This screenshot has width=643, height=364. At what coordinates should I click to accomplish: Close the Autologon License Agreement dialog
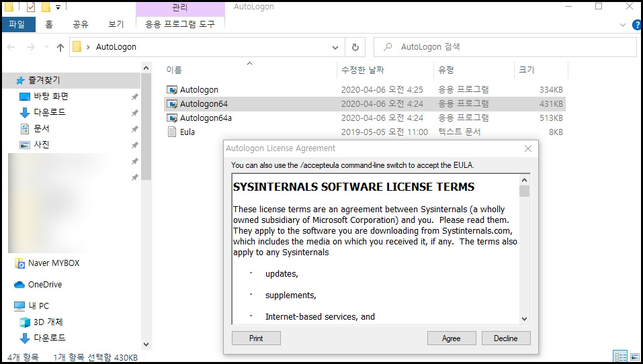pyautogui.click(x=528, y=148)
